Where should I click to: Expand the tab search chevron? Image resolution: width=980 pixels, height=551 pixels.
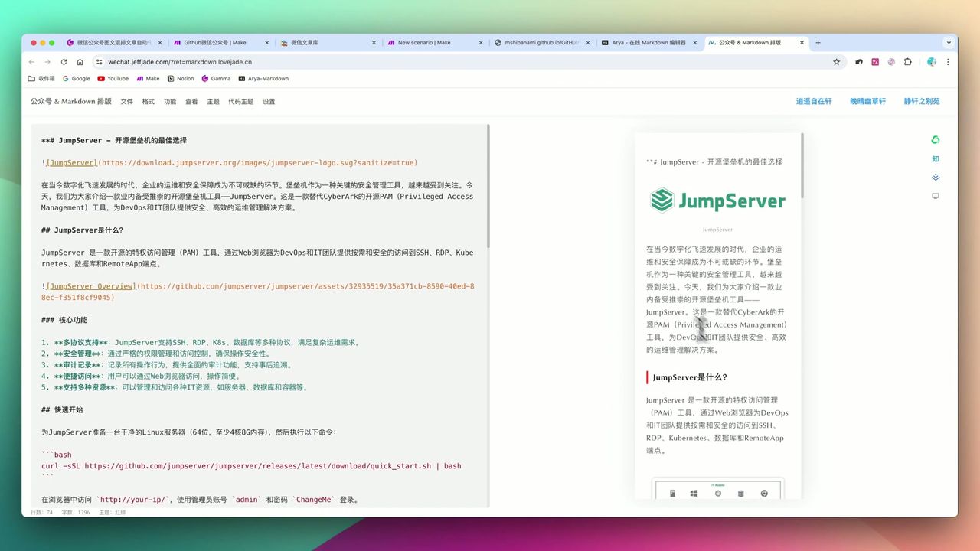coord(949,43)
